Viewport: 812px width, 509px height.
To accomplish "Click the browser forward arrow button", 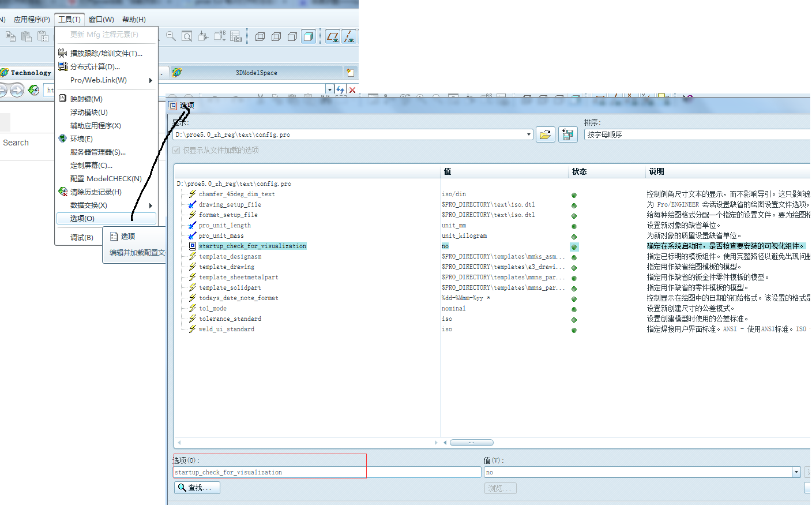I will point(17,90).
